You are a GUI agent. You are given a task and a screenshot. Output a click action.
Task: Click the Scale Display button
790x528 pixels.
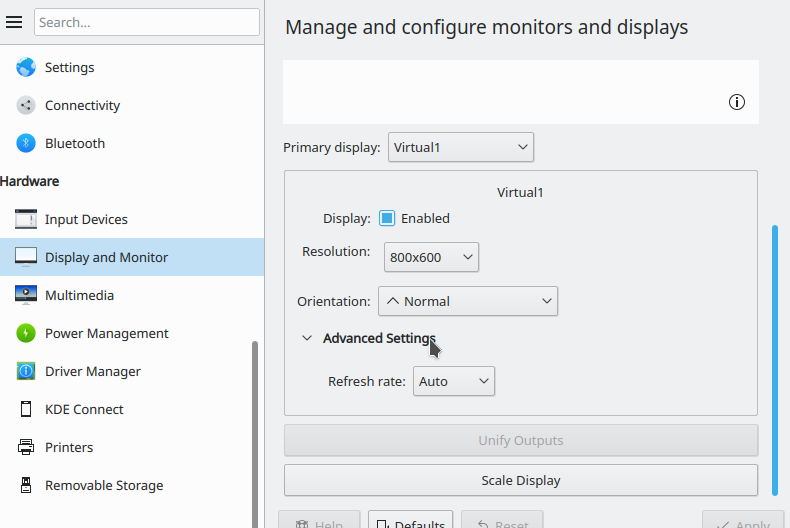click(520, 480)
